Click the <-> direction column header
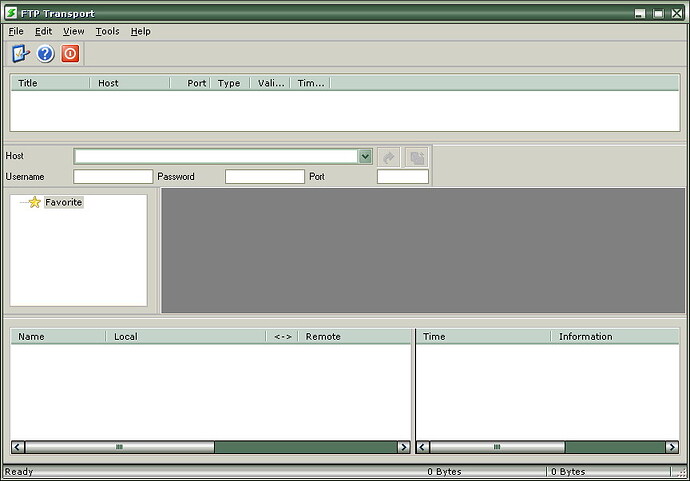The image size is (690, 481). tap(283, 336)
